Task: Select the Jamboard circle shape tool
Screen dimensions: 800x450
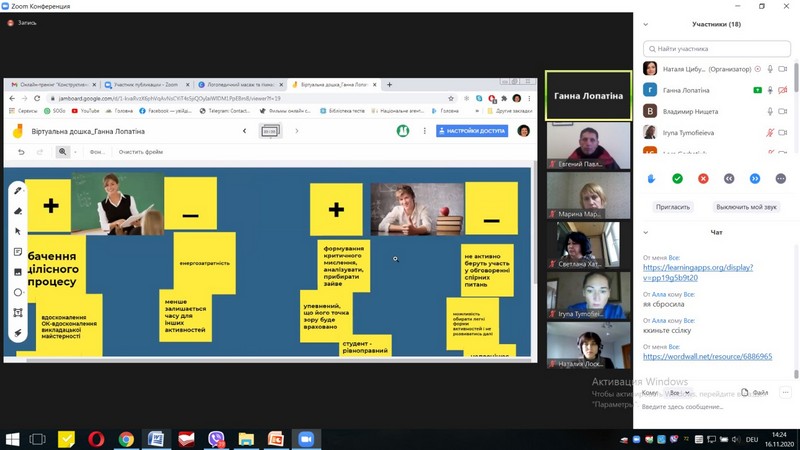Action: 18,292
